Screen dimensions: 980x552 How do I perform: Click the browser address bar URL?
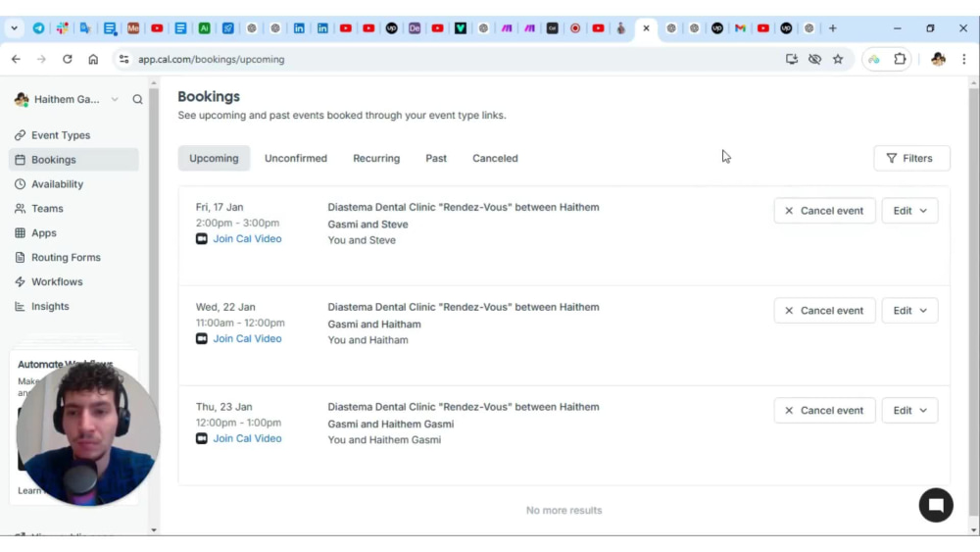click(211, 60)
